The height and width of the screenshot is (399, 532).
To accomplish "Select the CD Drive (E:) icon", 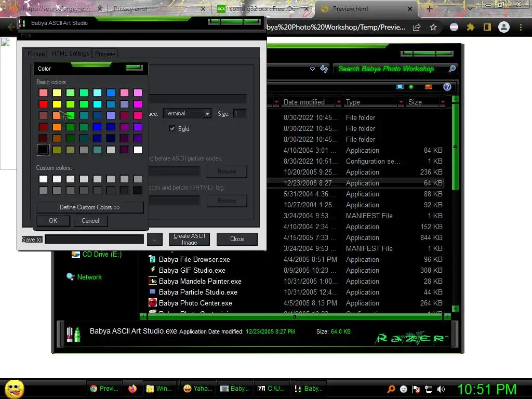I will click(76, 254).
